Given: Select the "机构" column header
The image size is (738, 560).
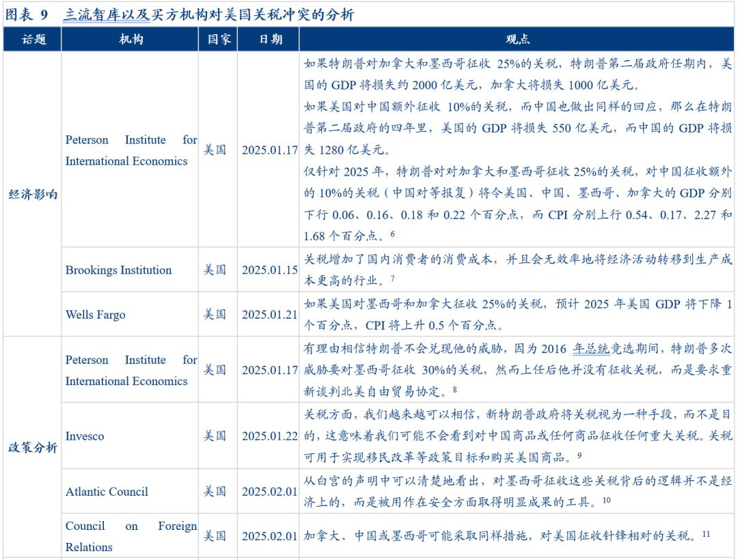Looking at the screenshot, I should click(131, 40).
